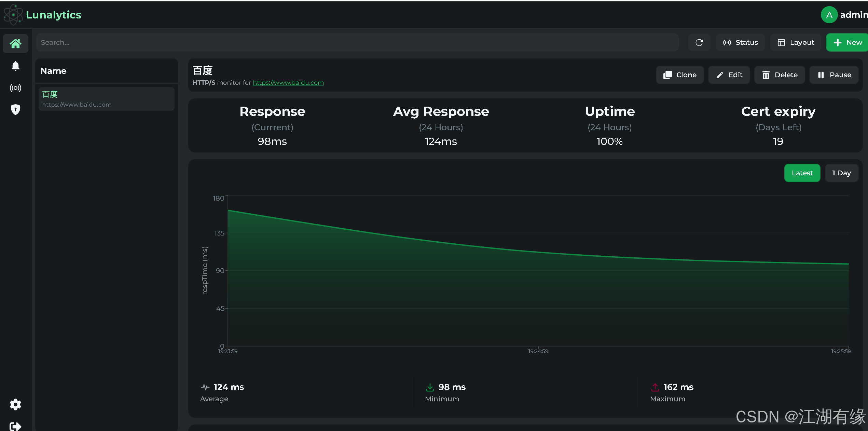This screenshot has width=868, height=431.
Task: Delete the 百度 monitor
Action: 780,75
